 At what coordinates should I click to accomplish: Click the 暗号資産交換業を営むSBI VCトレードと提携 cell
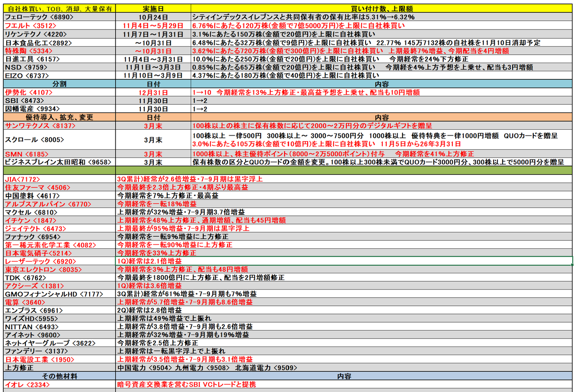pos(345,384)
